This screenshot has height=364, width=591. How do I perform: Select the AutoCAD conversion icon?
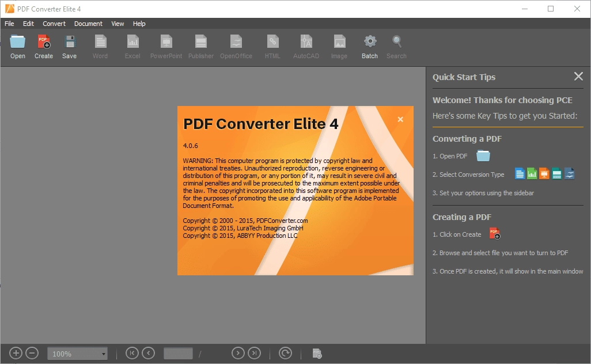[x=306, y=41]
